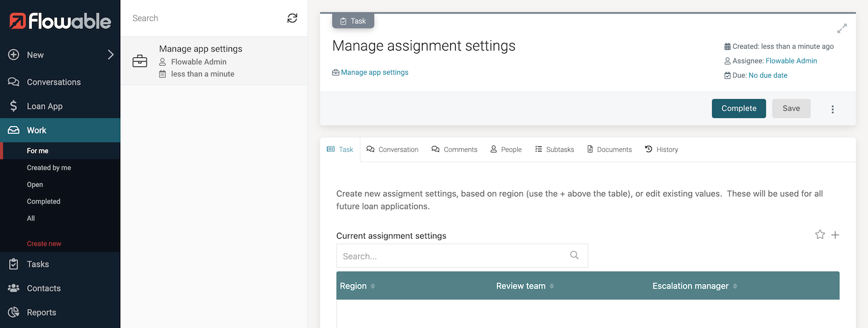Open the History tab
Image resolution: width=868 pixels, height=328 pixels.
661,150
